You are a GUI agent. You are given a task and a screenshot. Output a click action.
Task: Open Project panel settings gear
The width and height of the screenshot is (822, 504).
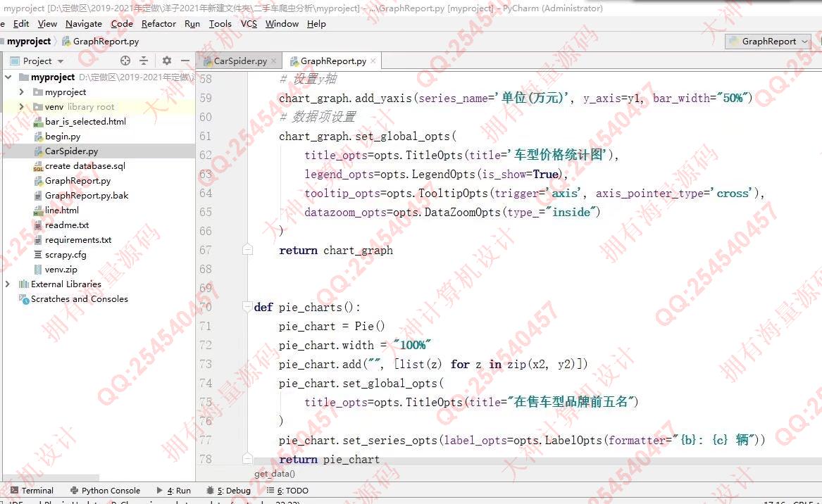(x=167, y=61)
